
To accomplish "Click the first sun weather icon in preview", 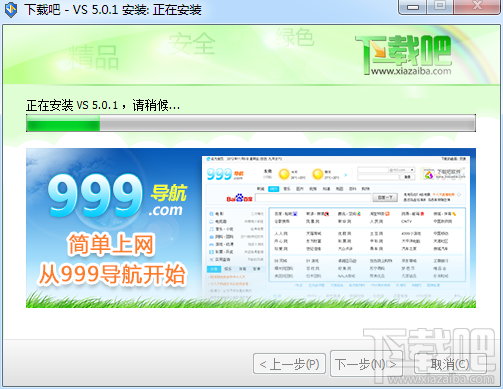I will 284,174.
